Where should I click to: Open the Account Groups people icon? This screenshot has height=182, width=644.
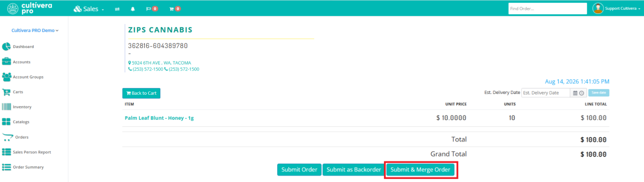6,77
